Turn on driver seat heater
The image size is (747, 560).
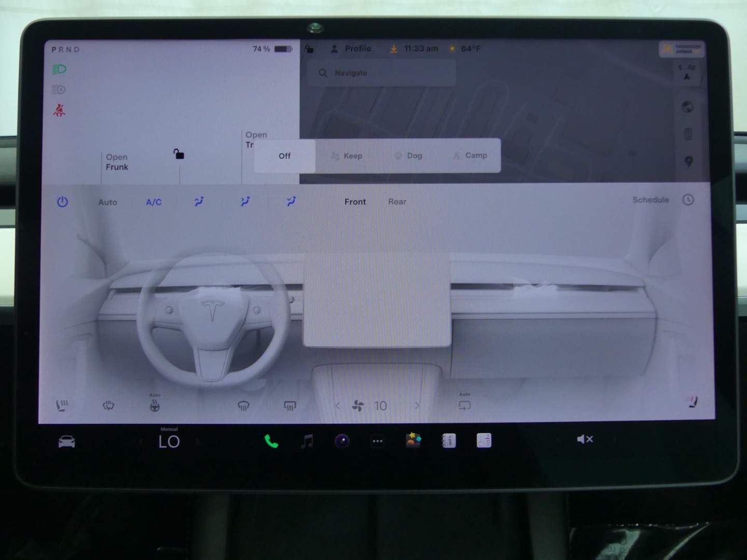pos(62,405)
